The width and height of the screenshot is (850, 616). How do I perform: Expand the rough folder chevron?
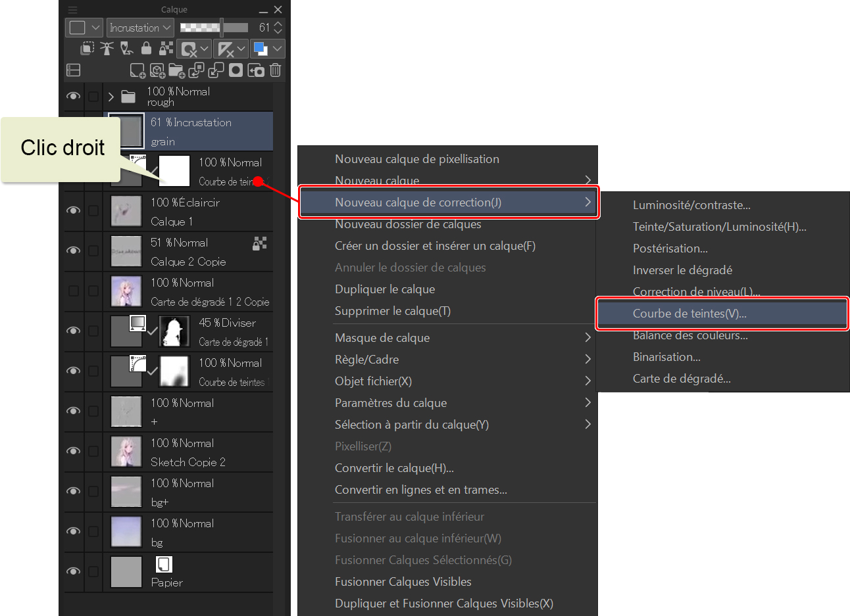tap(111, 97)
